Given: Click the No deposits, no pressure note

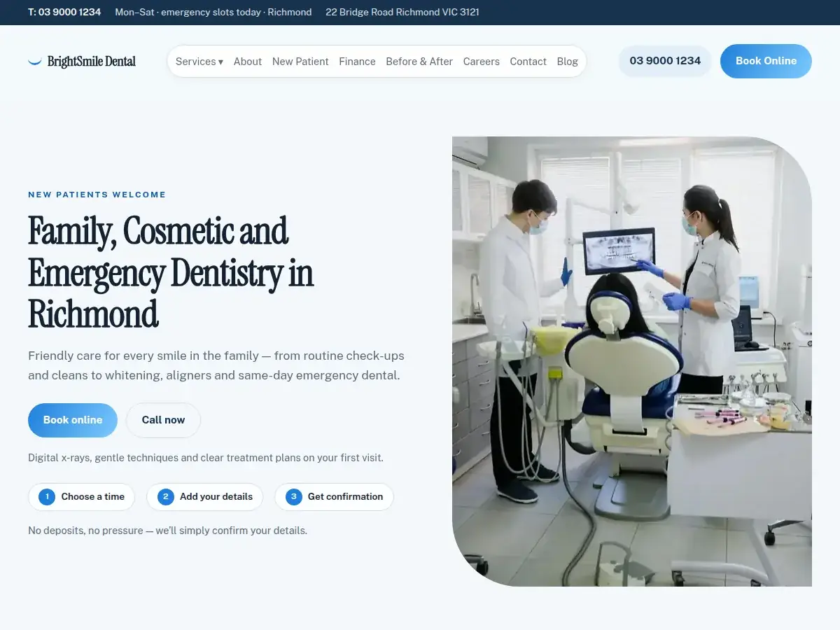Looking at the screenshot, I should [x=167, y=531].
